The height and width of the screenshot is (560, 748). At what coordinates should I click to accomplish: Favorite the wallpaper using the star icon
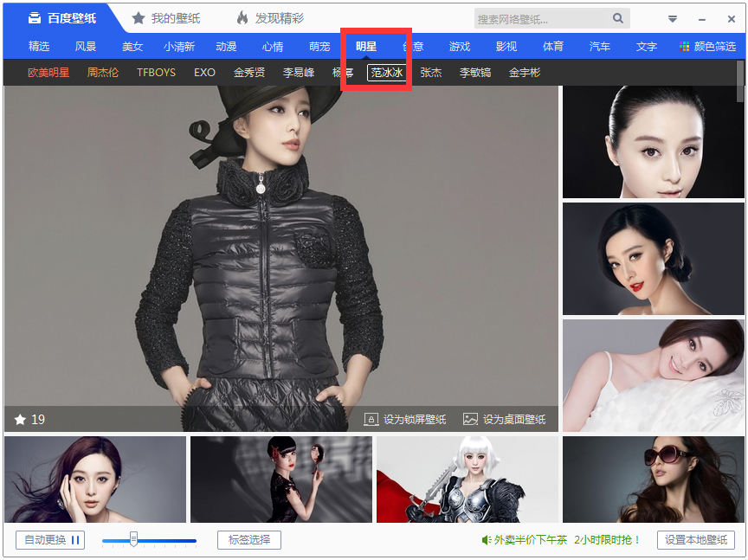(20, 420)
